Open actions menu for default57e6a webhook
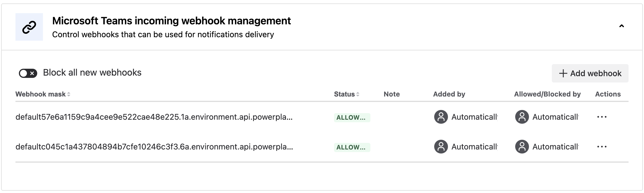The image size is (644, 193). click(x=602, y=117)
